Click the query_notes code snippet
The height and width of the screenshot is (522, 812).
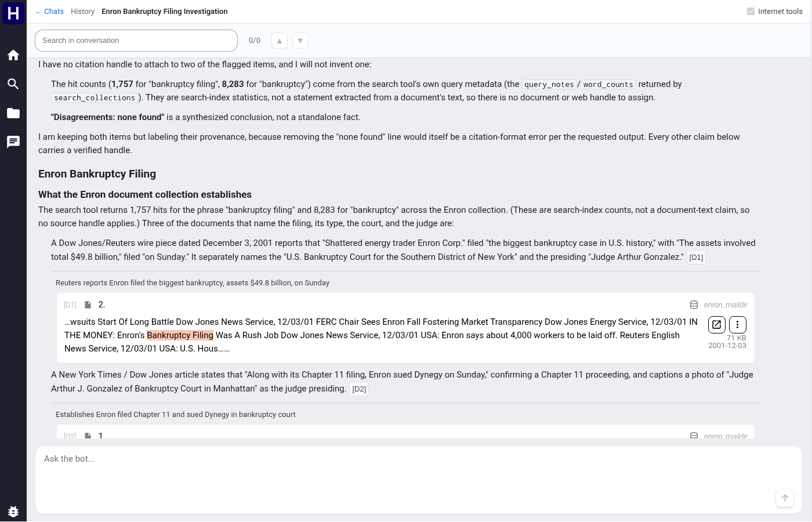549,85
